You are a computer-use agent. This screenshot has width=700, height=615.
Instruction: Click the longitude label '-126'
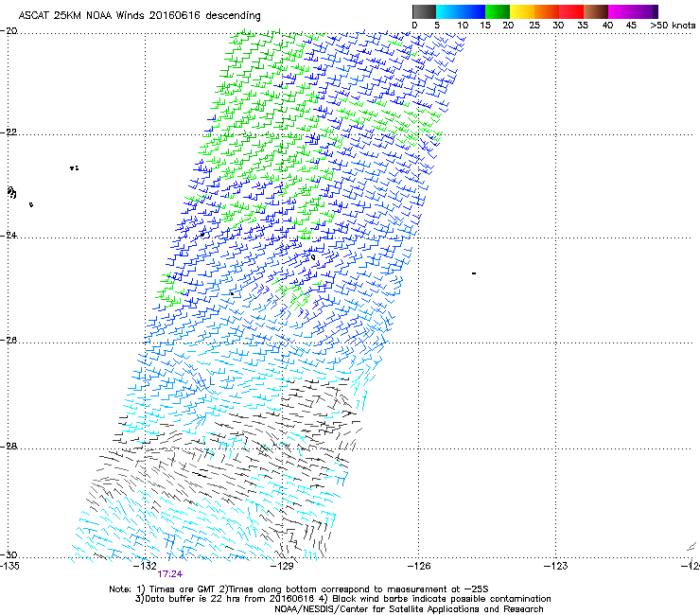(419, 566)
